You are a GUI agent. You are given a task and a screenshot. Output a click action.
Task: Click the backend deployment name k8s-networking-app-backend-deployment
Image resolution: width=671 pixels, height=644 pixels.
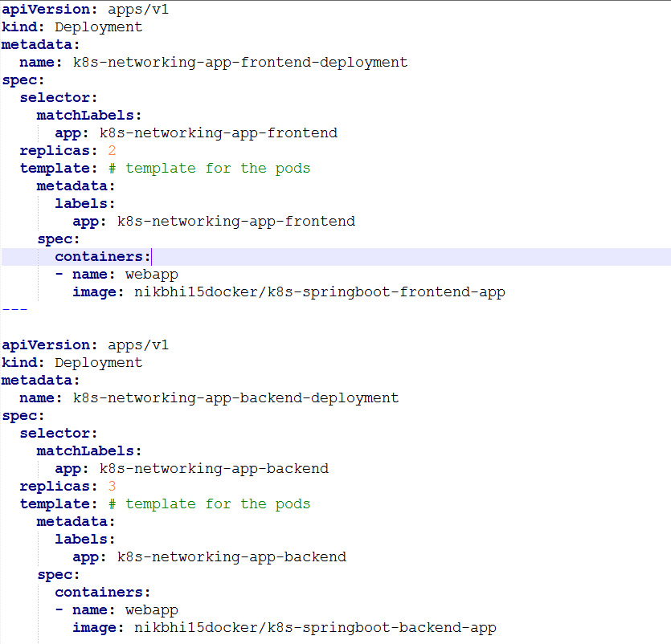coord(235,398)
